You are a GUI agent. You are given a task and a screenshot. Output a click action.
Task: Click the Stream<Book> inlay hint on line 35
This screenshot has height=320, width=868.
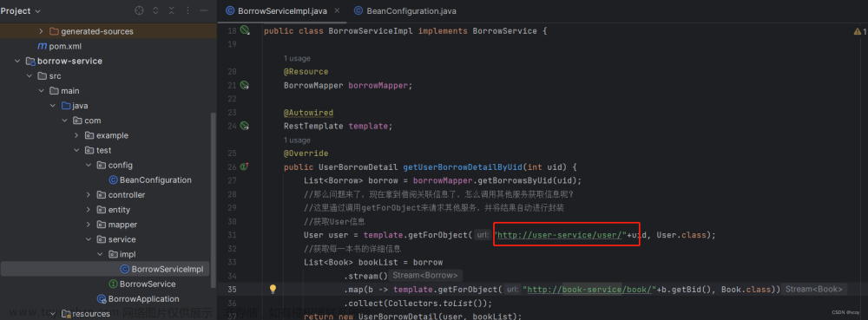pos(814,289)
